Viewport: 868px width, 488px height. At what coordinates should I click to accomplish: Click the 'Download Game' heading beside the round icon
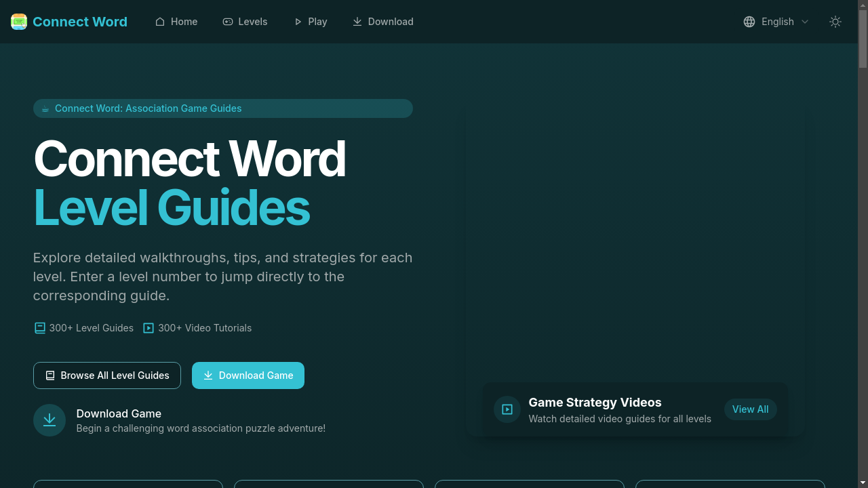[119, 413]
